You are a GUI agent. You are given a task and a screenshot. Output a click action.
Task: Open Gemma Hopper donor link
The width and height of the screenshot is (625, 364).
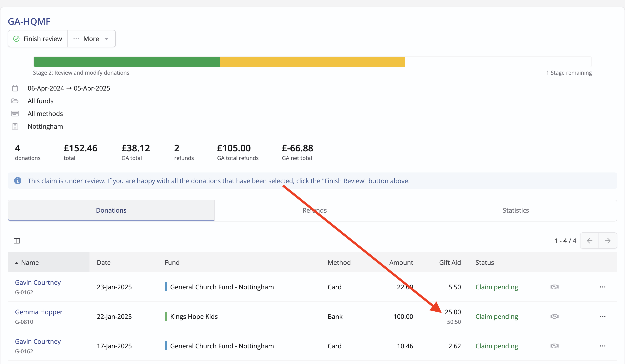39,312
